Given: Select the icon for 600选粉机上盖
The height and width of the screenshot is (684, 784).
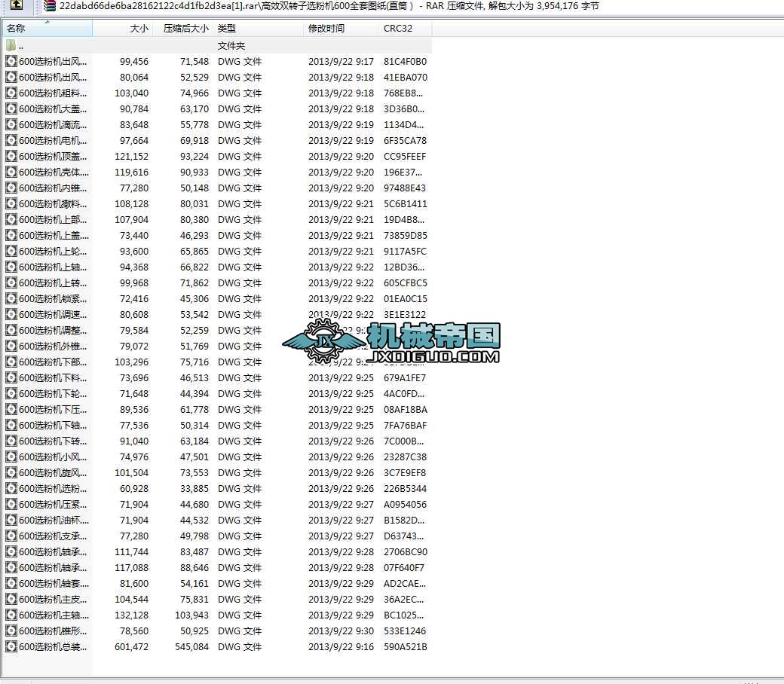Looking at the screenshot, I should (11, 235).
